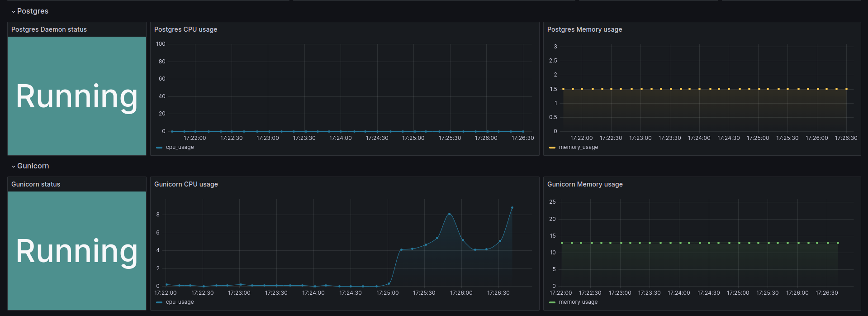Collapse the Gunicorn row section

[x=30, y=166]
